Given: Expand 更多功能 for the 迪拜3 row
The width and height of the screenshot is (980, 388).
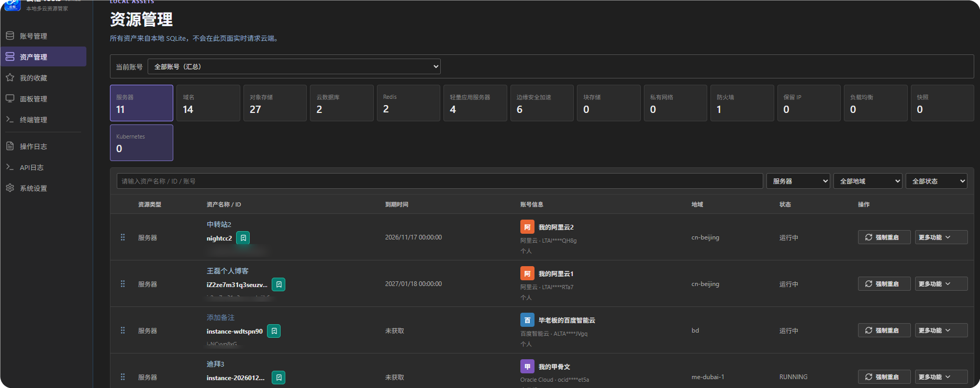Looking at the screenshot, I should (x=941, y=377).
